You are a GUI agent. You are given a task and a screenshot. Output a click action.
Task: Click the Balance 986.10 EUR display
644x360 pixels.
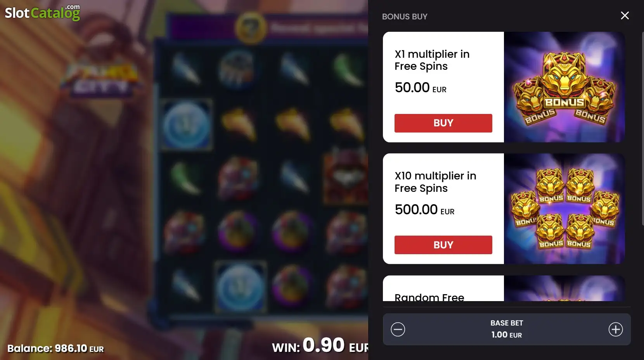(55, 348)
